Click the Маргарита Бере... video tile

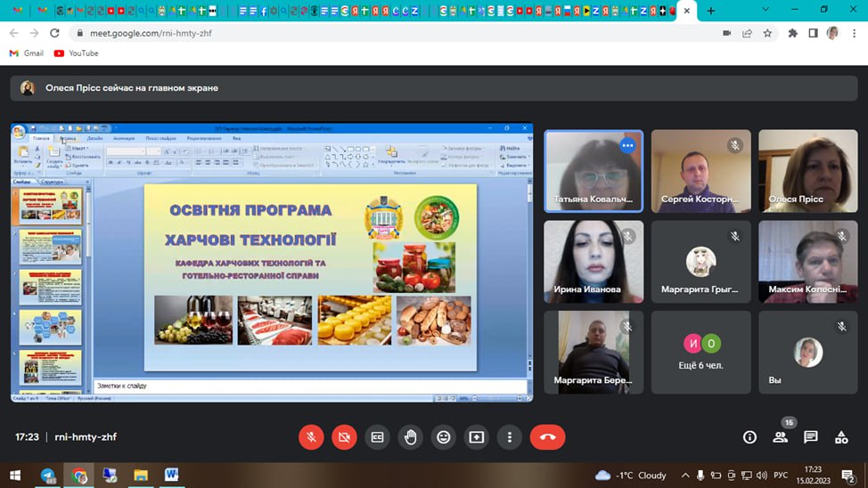coord(594,352)
